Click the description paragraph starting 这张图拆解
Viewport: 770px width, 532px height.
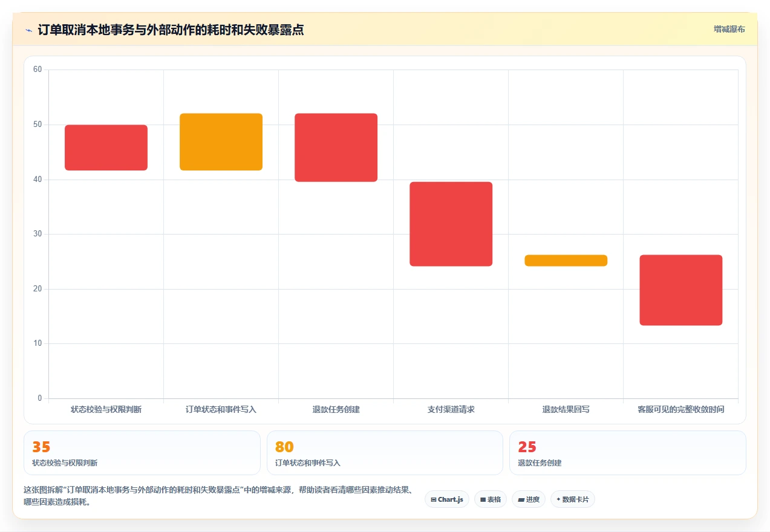point(220,496)
